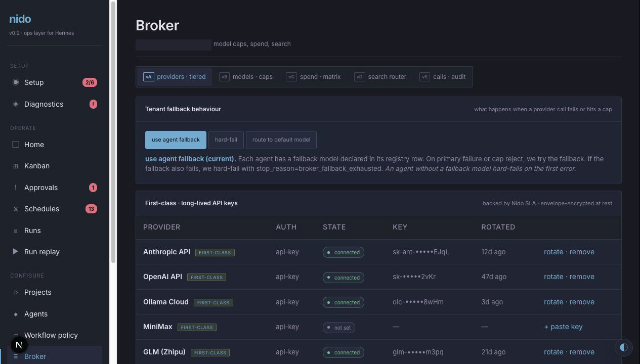This screenshot has width=640, height=364.
Task: Paste a key for MiniMax
Action: [563, 327]
